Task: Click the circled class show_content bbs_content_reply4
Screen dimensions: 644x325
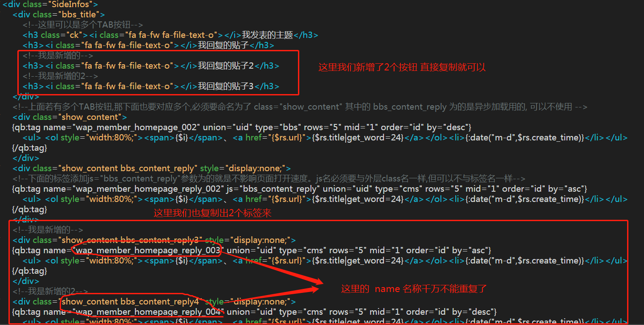Action: [x=132, y=302]
